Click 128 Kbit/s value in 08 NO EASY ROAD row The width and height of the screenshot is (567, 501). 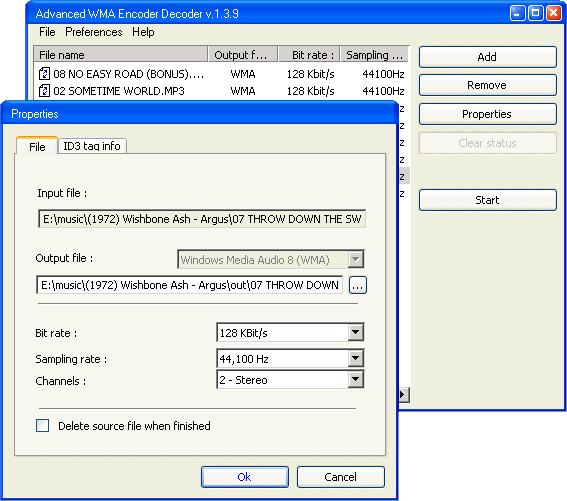[x=311, y=74]
